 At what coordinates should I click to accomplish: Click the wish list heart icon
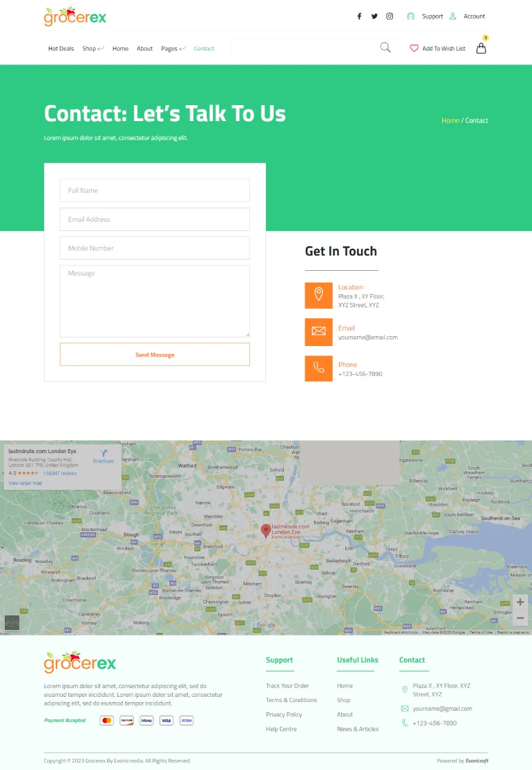click(x=414, y=48)
